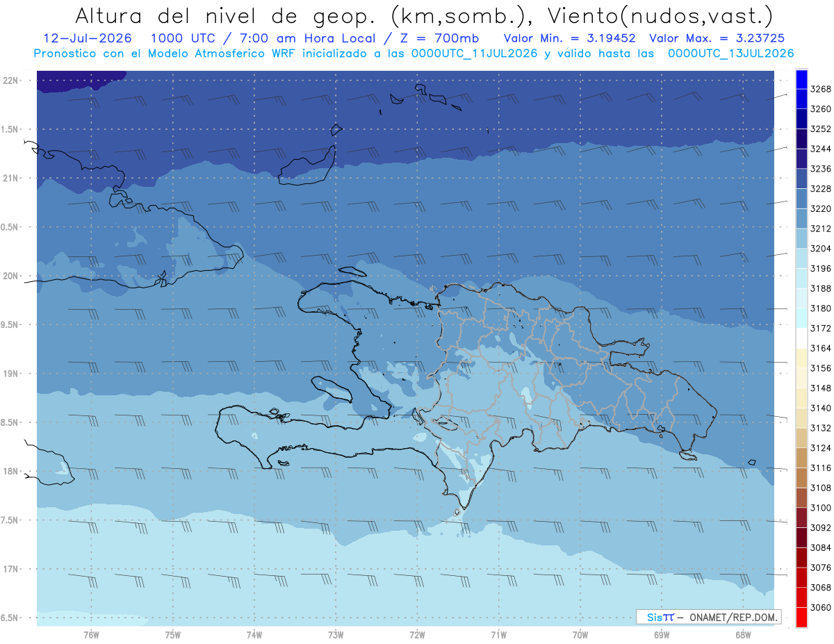Click the "20N" latitude label

click(10, 276)
